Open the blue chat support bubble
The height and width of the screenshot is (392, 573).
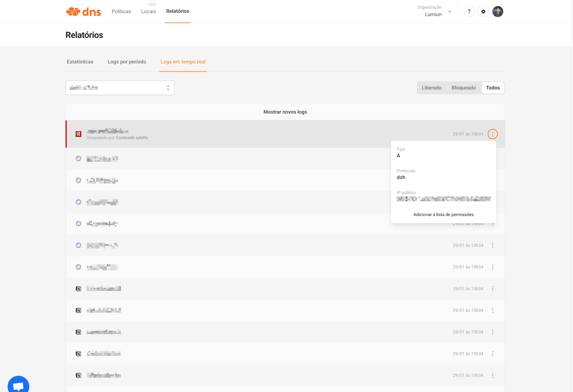coord(18,385)
